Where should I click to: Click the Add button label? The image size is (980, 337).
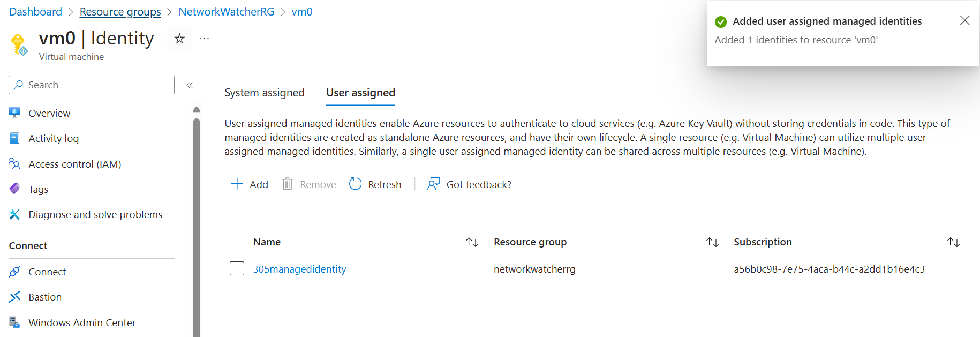259,184
